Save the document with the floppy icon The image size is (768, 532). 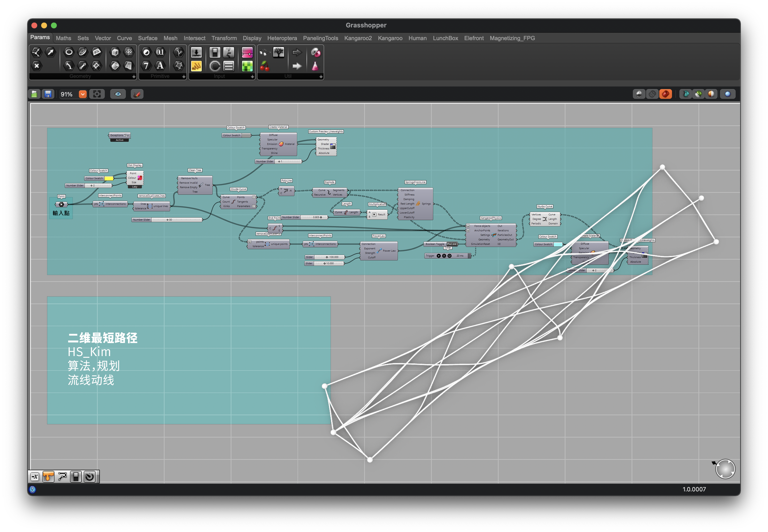point(48,94)
